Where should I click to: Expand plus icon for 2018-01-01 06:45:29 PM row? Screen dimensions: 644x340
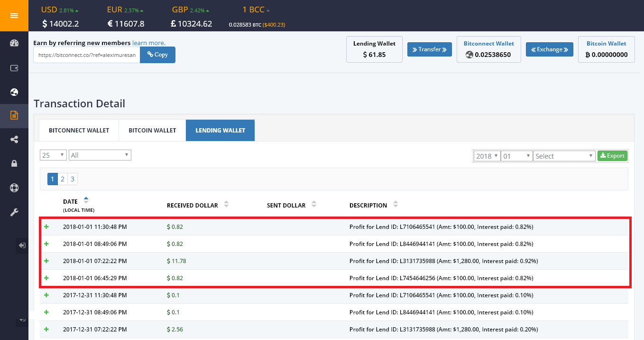coord(46,278)
